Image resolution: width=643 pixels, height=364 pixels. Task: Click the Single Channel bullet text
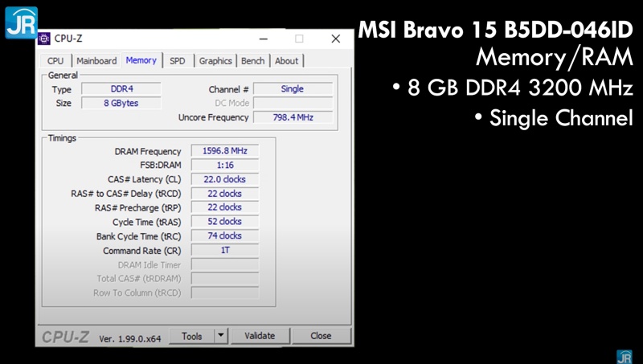(x=555, y=118)
